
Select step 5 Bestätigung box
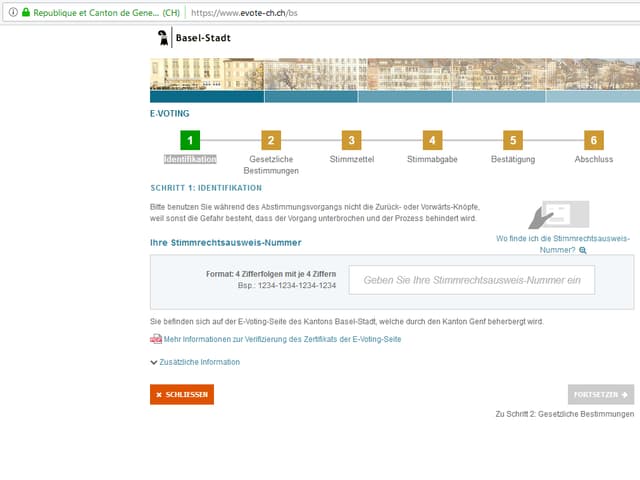coord(513,140)
